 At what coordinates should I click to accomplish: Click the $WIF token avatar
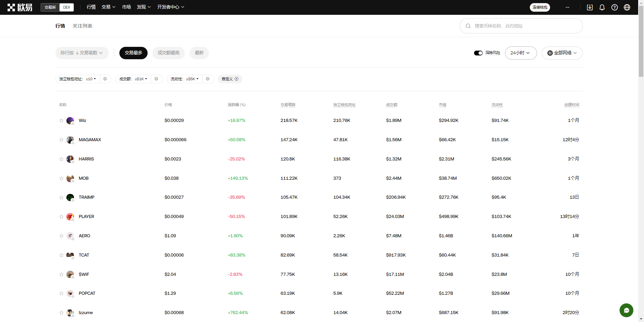pos(70,274)
